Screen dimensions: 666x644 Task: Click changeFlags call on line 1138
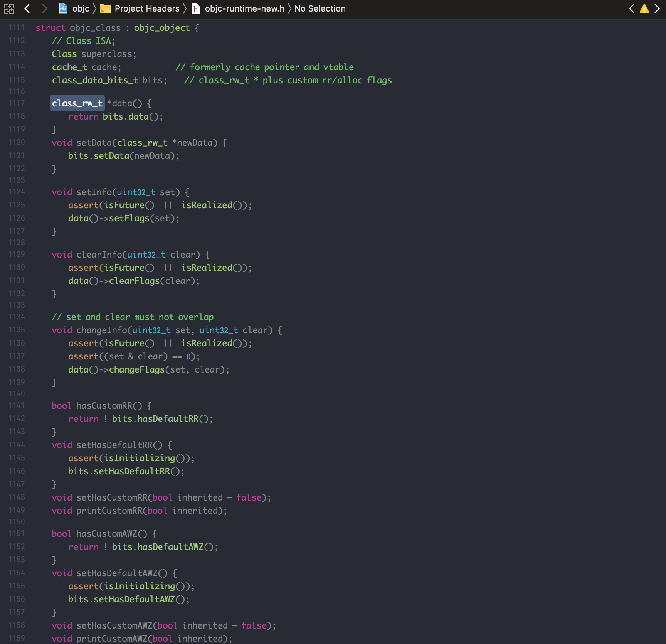[137, 369]
